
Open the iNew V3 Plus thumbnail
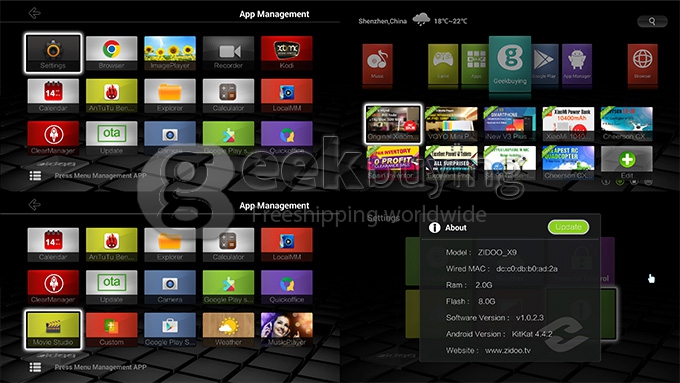click(510, 124)
